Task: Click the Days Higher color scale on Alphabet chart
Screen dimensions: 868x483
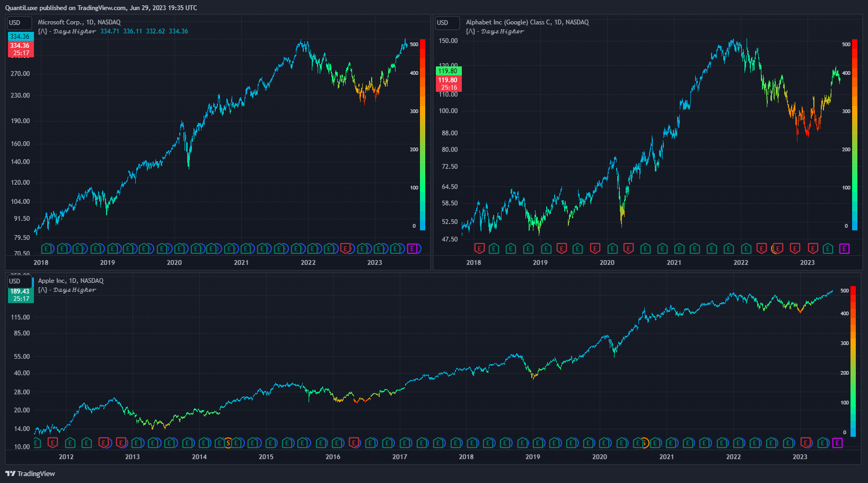Action: (x=855, y=135)
